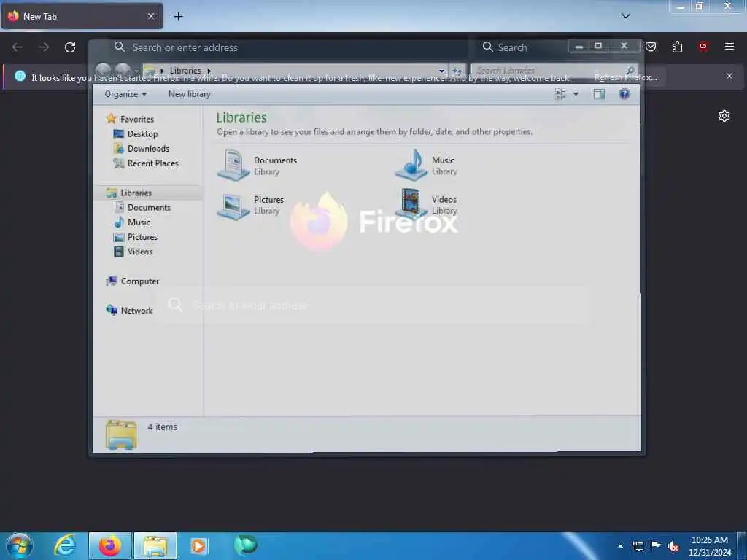
Task: Click Windows Explorer taskbar icon
Action: 155,545
